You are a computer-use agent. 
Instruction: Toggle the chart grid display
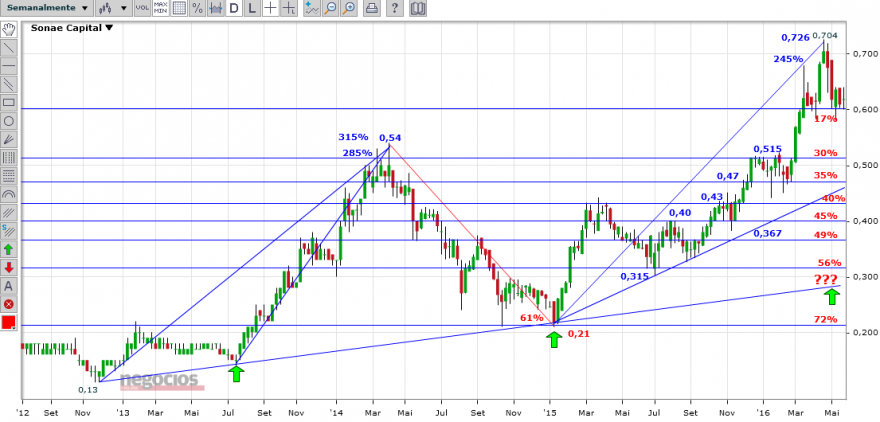179,8
